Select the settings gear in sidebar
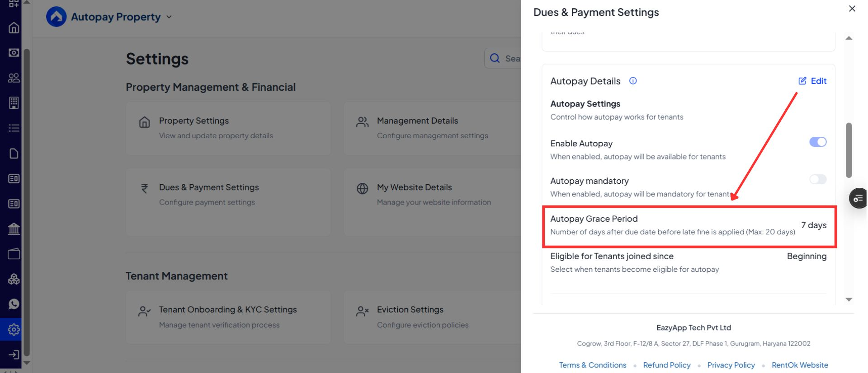868x373 pixels. 14,330
